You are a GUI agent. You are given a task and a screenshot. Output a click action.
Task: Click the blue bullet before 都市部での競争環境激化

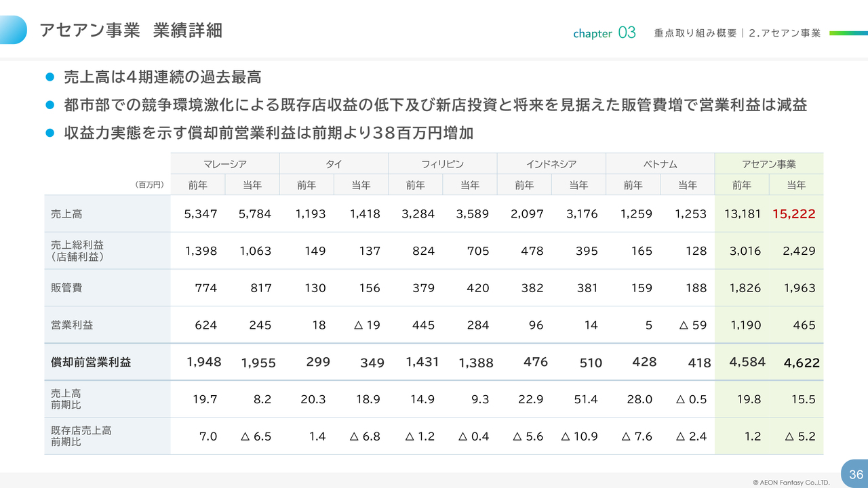coord(49,105)
